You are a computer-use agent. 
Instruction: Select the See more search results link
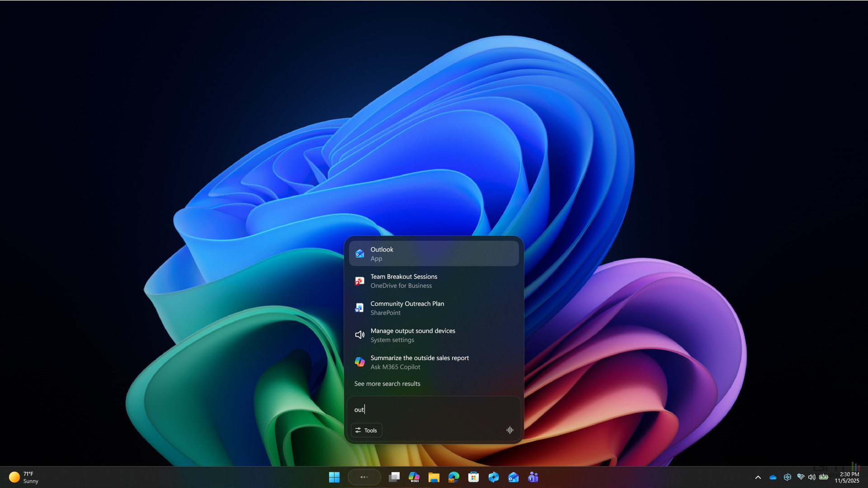pyautogui.click(x=387, y=384)
